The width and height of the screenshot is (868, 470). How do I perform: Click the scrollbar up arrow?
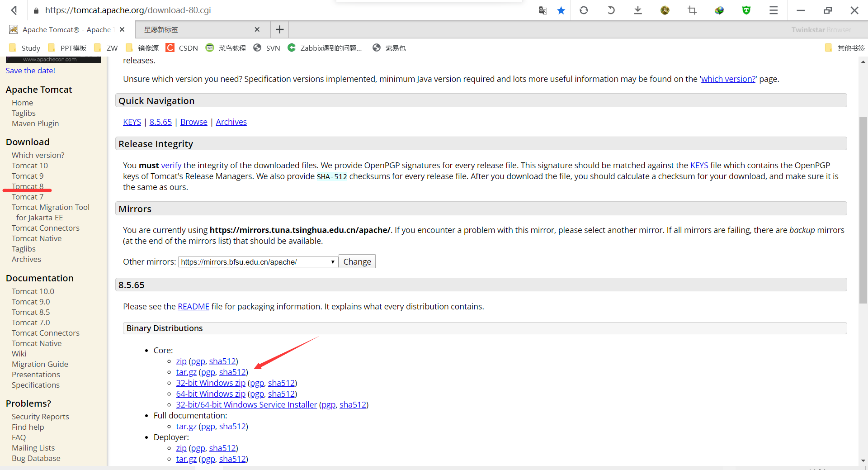pos(863,62)
